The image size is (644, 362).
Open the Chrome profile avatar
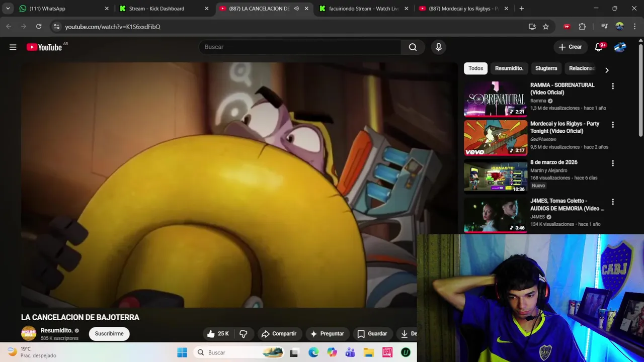[x=619, y=27]
